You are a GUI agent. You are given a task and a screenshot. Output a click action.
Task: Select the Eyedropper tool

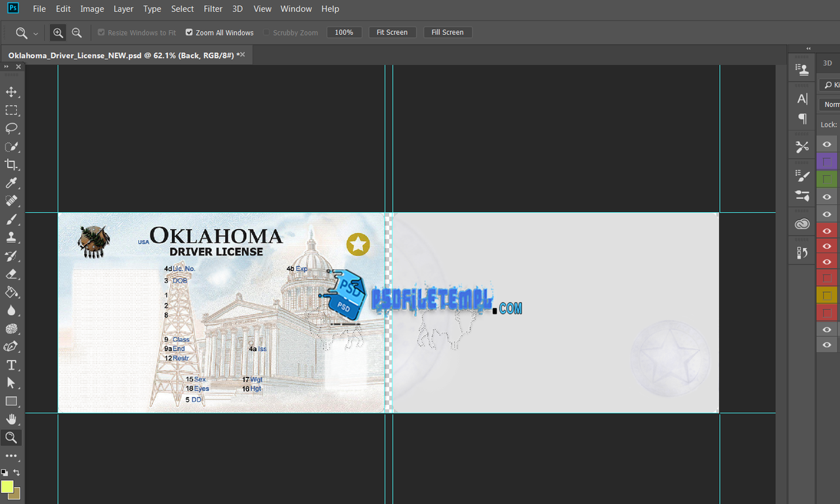[11, 183]
